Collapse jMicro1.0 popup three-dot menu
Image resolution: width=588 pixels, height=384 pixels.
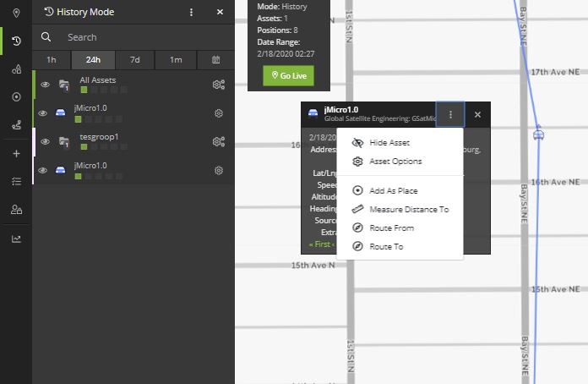[450, 114]
